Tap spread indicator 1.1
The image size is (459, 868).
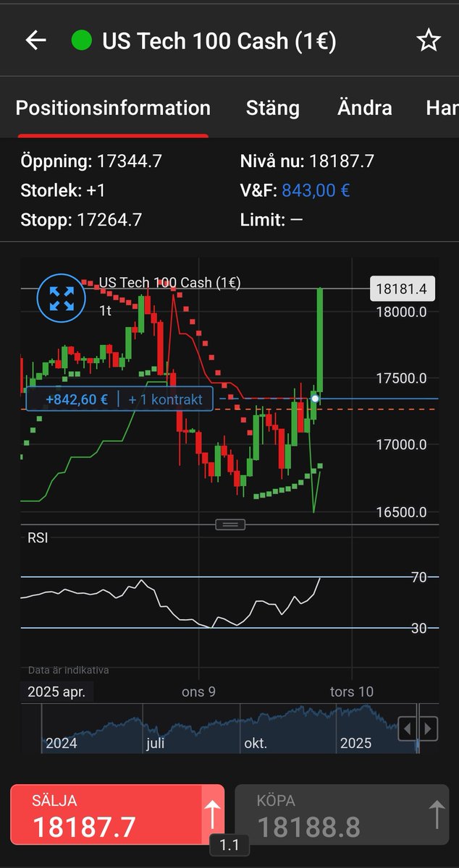click(230, 845)
